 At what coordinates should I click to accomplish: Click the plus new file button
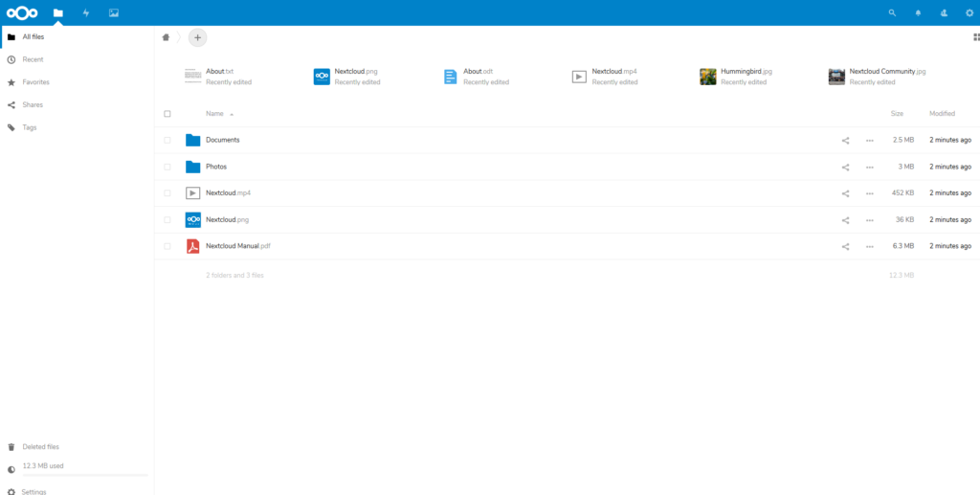coord(197,37)
